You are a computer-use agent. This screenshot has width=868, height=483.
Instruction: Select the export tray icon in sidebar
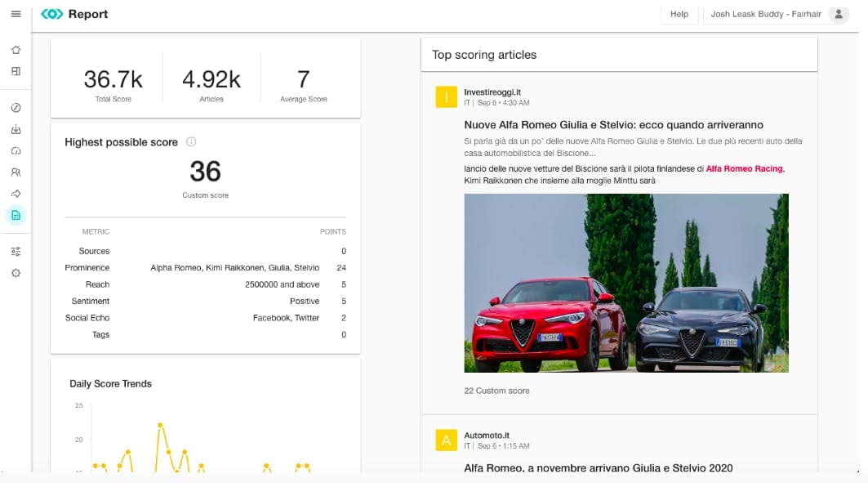[16, 129]
